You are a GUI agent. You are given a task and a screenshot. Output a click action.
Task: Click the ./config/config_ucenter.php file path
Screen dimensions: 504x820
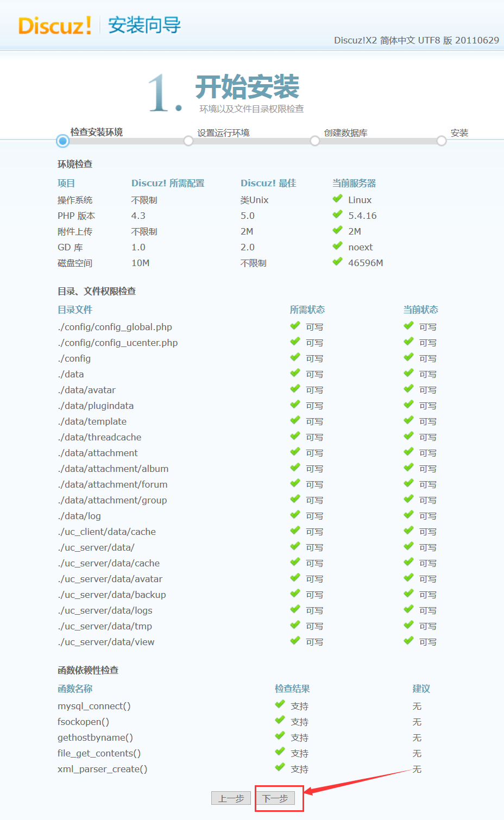(x=118, y=343)
